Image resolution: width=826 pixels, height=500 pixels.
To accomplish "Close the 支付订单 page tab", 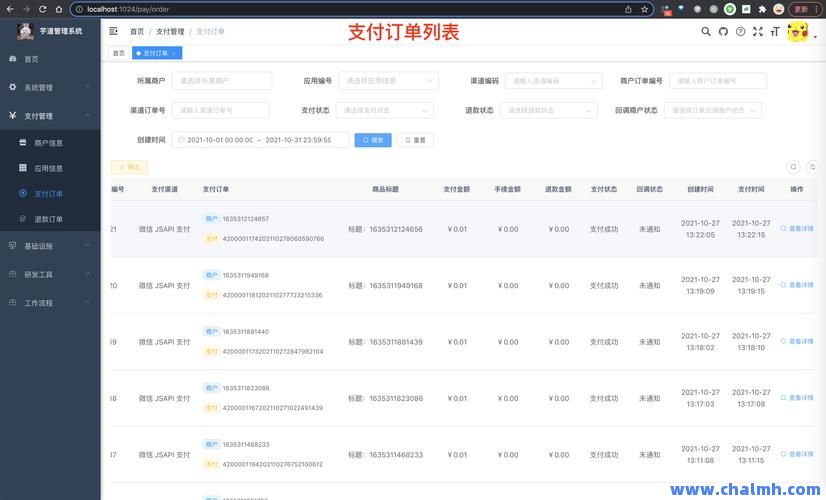I will (174, 53).
